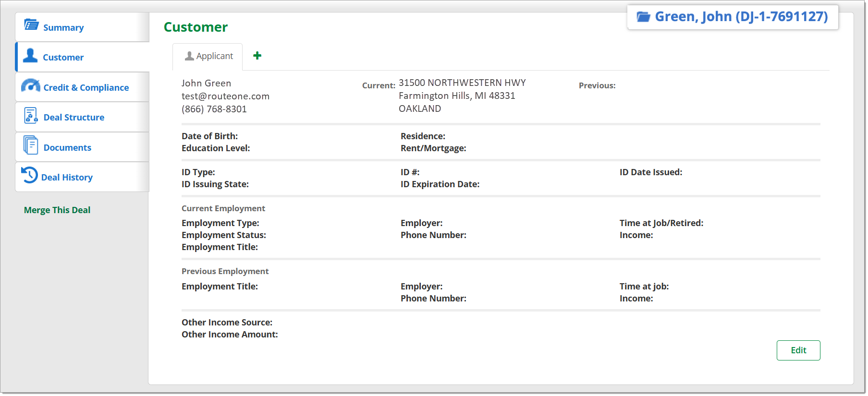868x396 pixels.
Task: Click the open-folder icon beside Green, John
Action: click(643, 17)
